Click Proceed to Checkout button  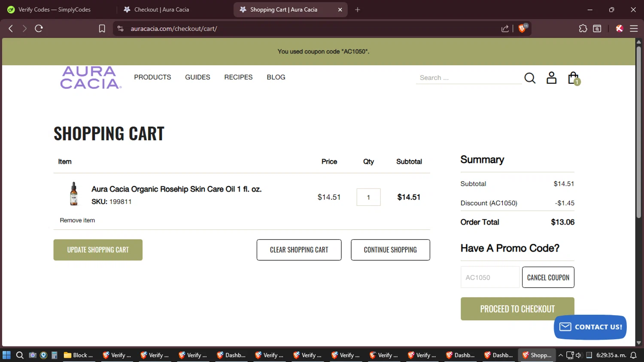pyautogui.click(x=517, y=309)
